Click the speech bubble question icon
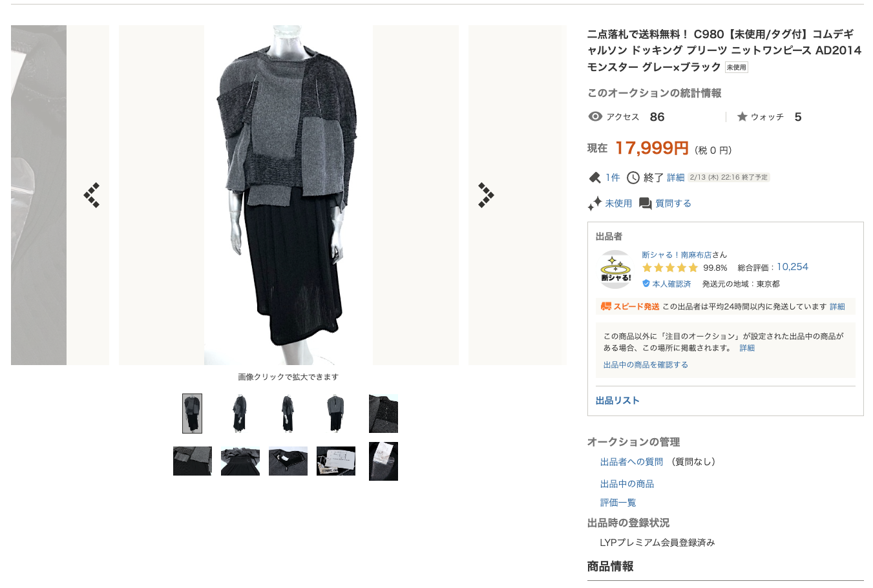 point(645,204)
